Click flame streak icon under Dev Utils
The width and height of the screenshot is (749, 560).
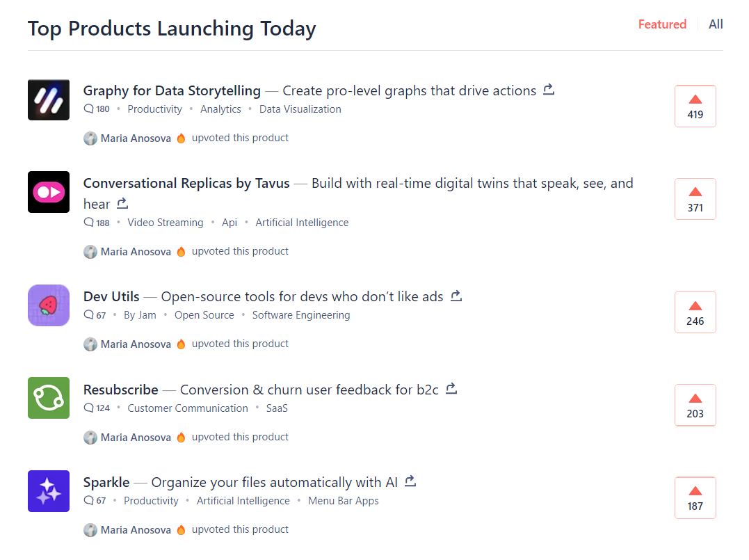pos(181,344)
